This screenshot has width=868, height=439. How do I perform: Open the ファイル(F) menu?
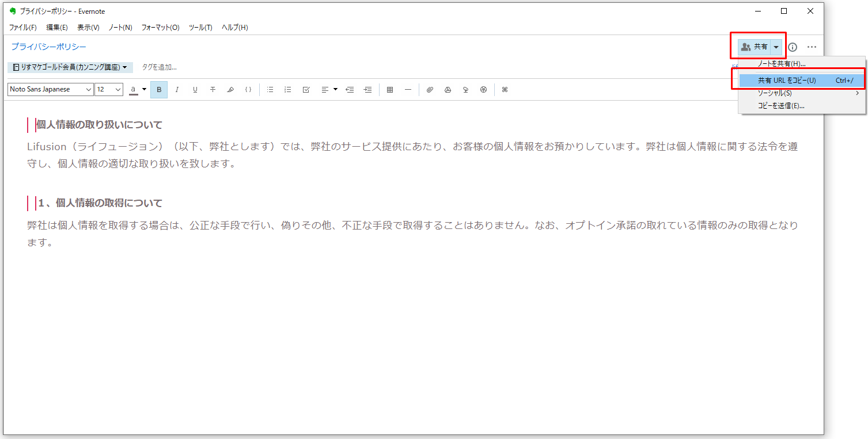(23, 28)
